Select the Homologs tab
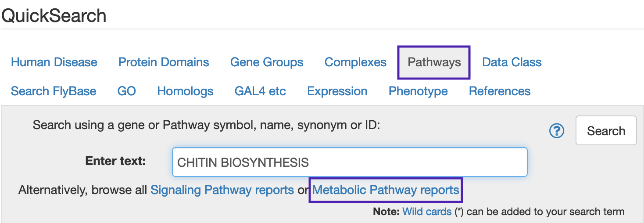 (x=185, y=91)
